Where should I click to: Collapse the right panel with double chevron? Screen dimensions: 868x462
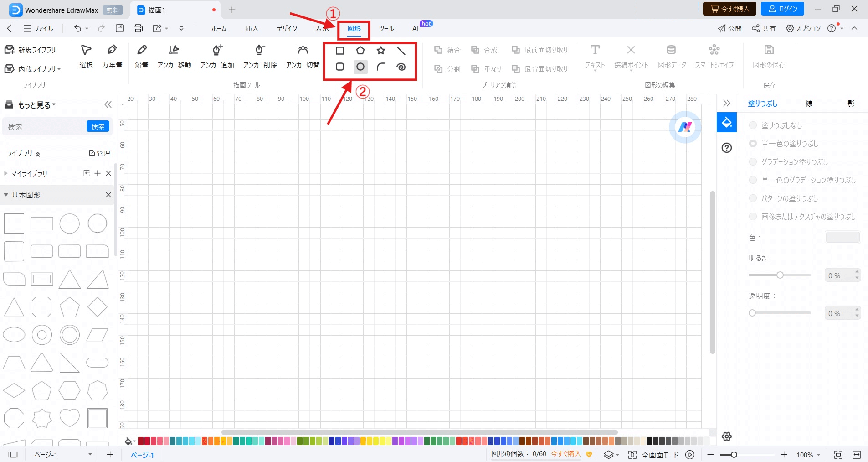[x=727, y=103]
